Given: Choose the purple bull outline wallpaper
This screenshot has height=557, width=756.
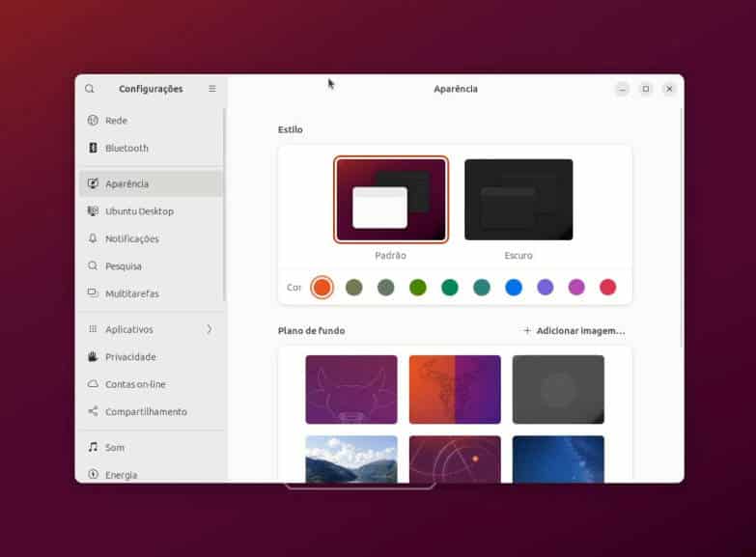Looking at the screenshot, I should pyautogui.click(x=351, y=390).
